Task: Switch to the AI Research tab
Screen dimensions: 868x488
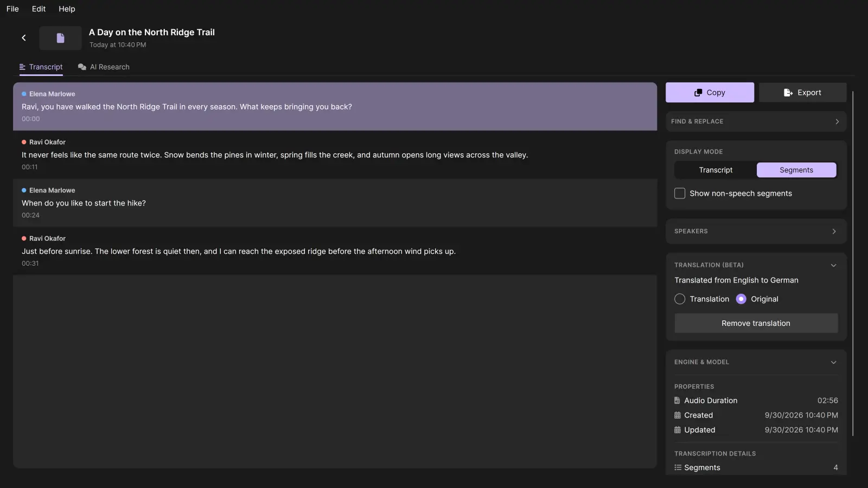Action: click(x=104, y=67)
